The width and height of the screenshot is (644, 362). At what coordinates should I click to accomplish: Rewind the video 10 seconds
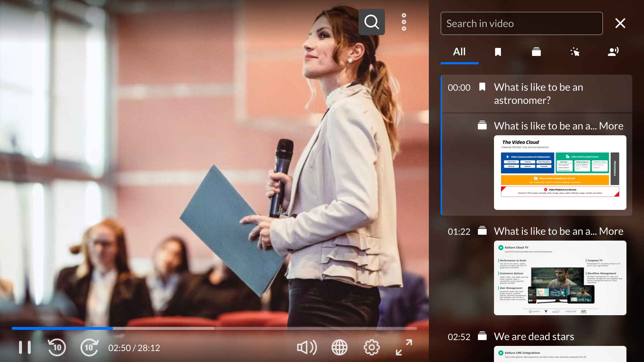tap(57, 347)
